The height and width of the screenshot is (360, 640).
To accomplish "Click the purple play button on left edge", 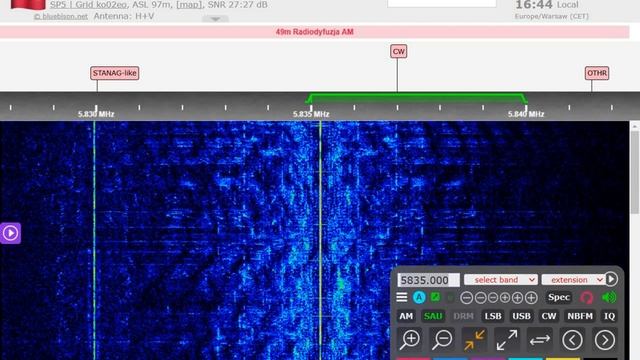I will [10, 233].
